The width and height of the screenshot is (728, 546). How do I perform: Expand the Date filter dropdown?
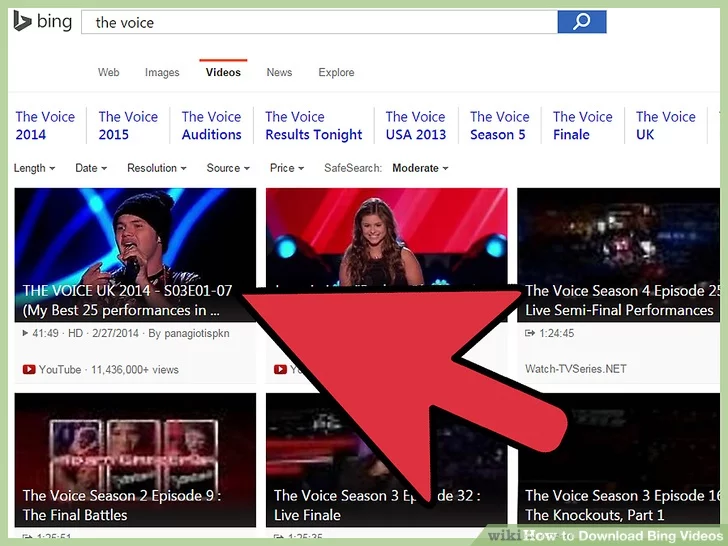[x=91, y=168]
